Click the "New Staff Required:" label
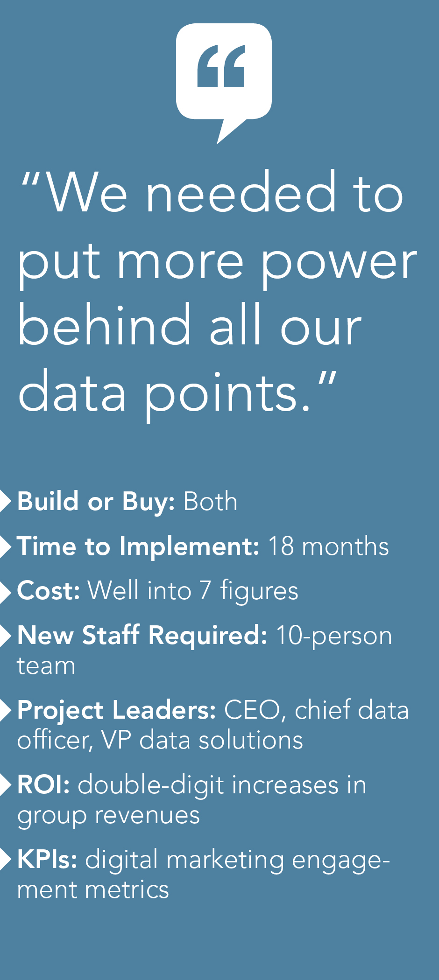Screen dimensions: 439x980 click(x=142, y=636)
